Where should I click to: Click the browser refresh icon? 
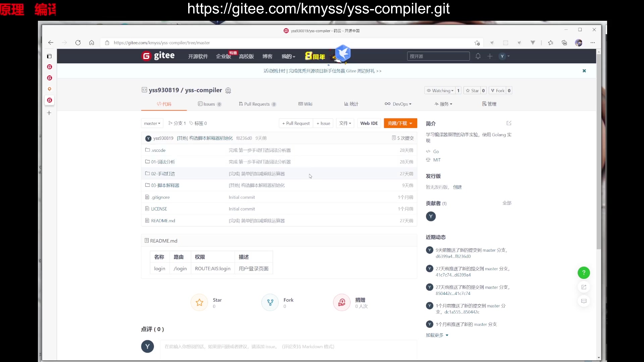pyautogui.click(x=78, y=43)
